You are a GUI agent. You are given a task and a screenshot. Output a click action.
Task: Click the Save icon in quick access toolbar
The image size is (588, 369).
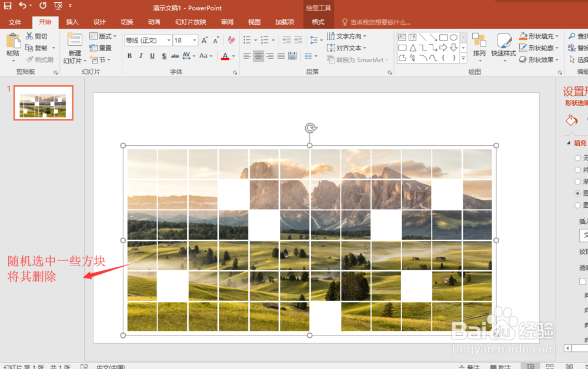tap(8, 6)
